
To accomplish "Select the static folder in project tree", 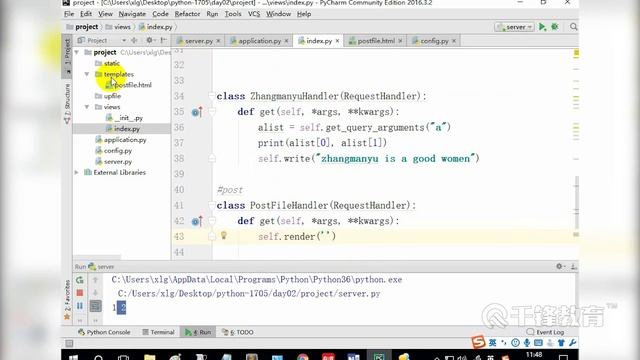I will pos(107,63).
